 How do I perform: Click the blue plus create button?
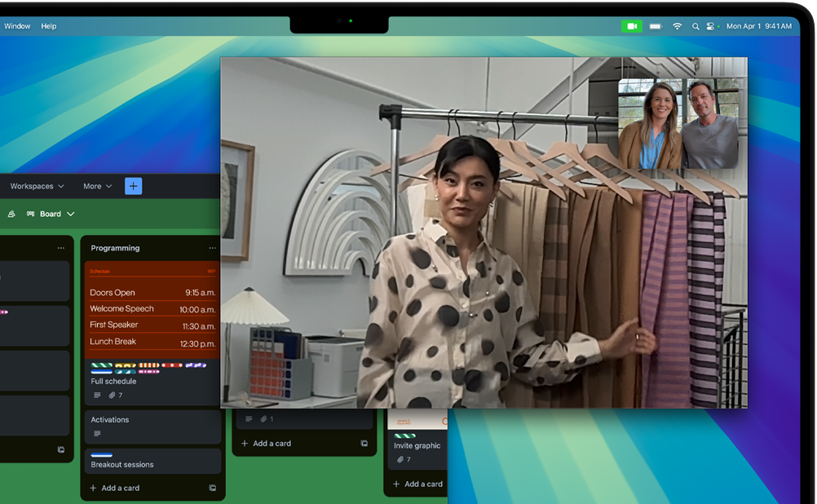coord(134,186)
